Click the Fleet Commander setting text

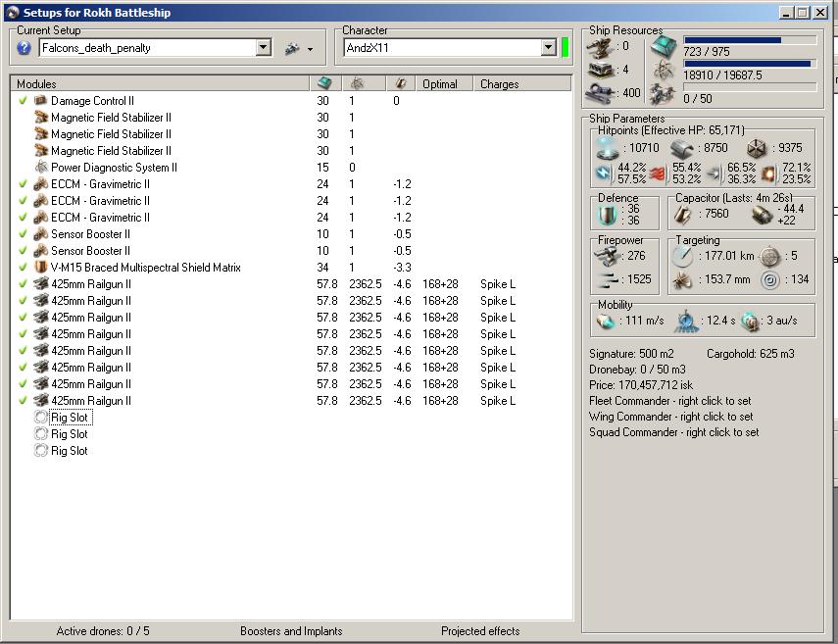(669, 401)
